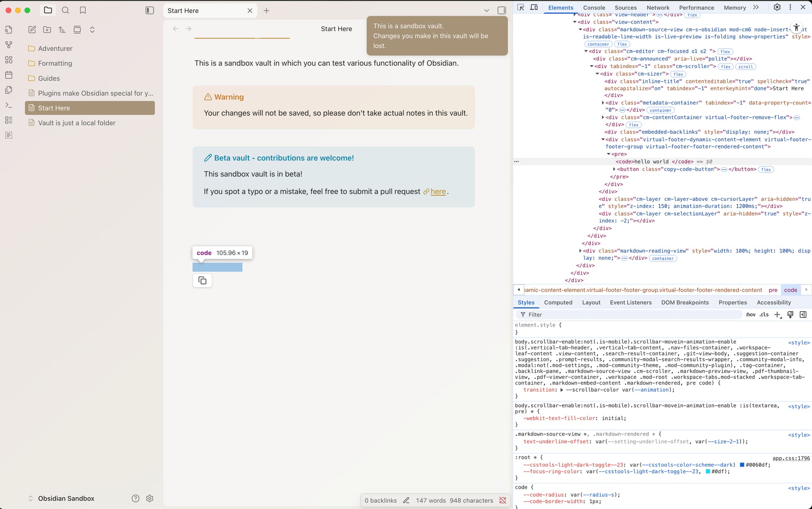This screenshot has height=509, width=812.
Task: Expand the Adventurer folder
Action: tap(55, 49)
